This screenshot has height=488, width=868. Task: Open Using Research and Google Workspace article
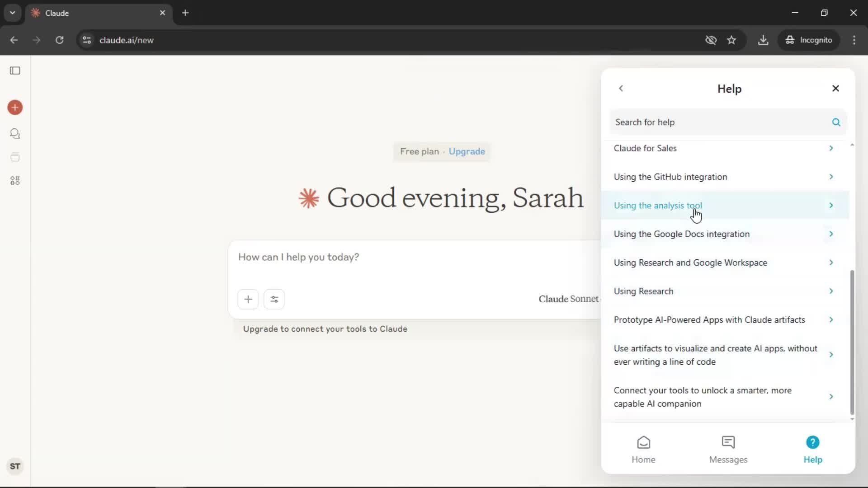[725, 263]
